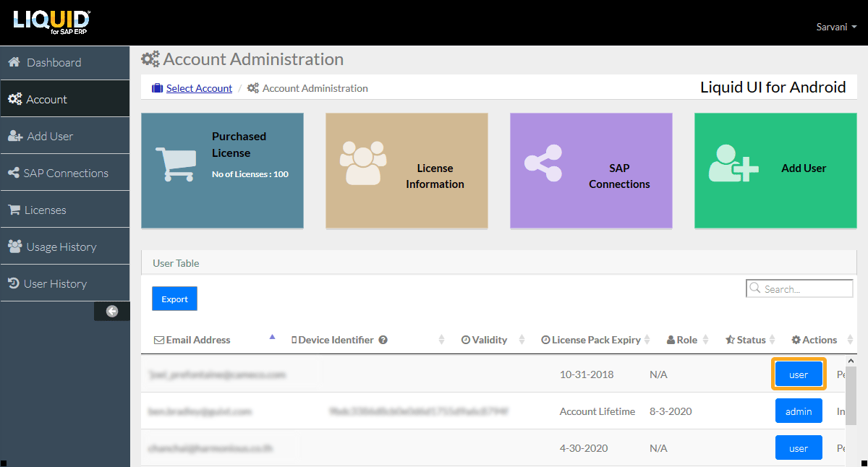Viewport: 868px width, 467px height.
Task: Click the 8-3-2020 expiry cell
Action: [x=671, y=411]
